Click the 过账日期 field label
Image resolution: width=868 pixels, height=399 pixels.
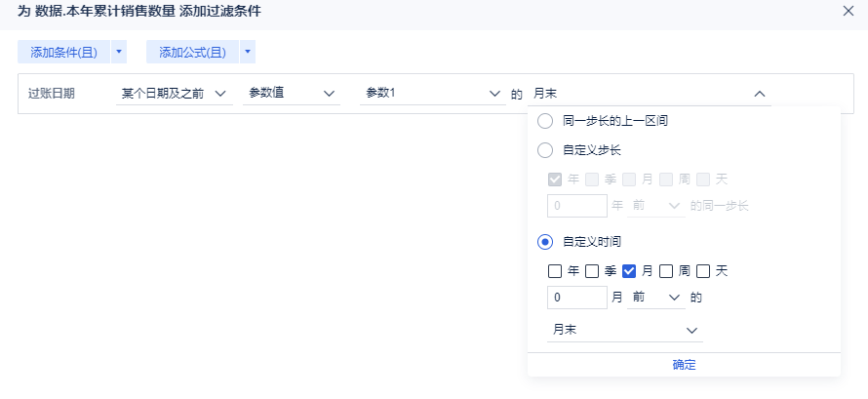pos(52,94)
